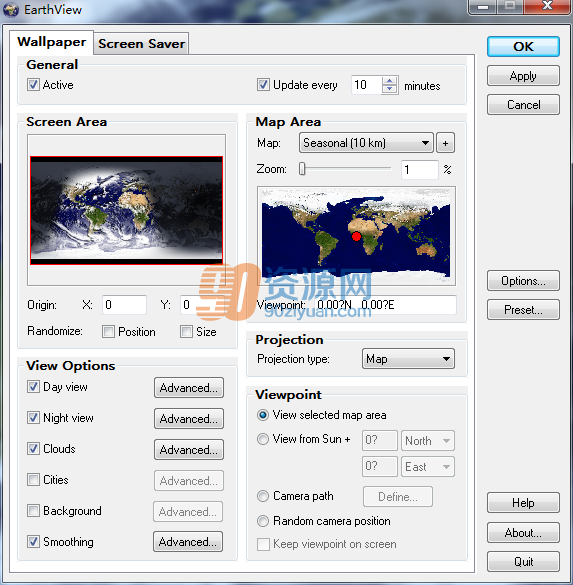This screenshot has width=573, height=585.
Task: Click the Quit button
Action: [523, 561]
